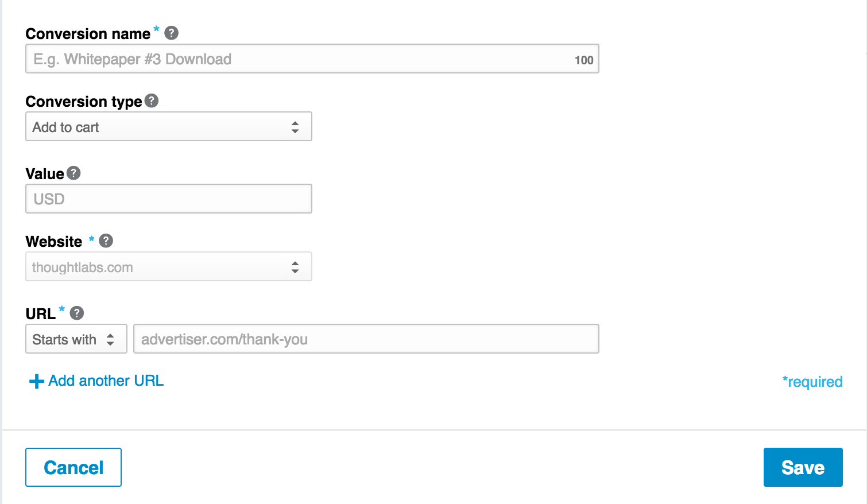867x504 pixels.
Task: Expand the Website dropdown for thoughtlabs.com
Action: point(168,266)
